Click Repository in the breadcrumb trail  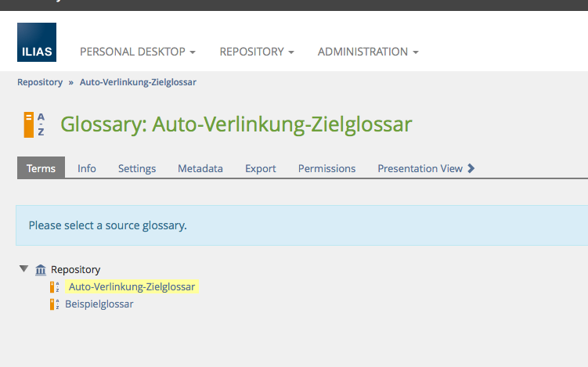[40, 81]
